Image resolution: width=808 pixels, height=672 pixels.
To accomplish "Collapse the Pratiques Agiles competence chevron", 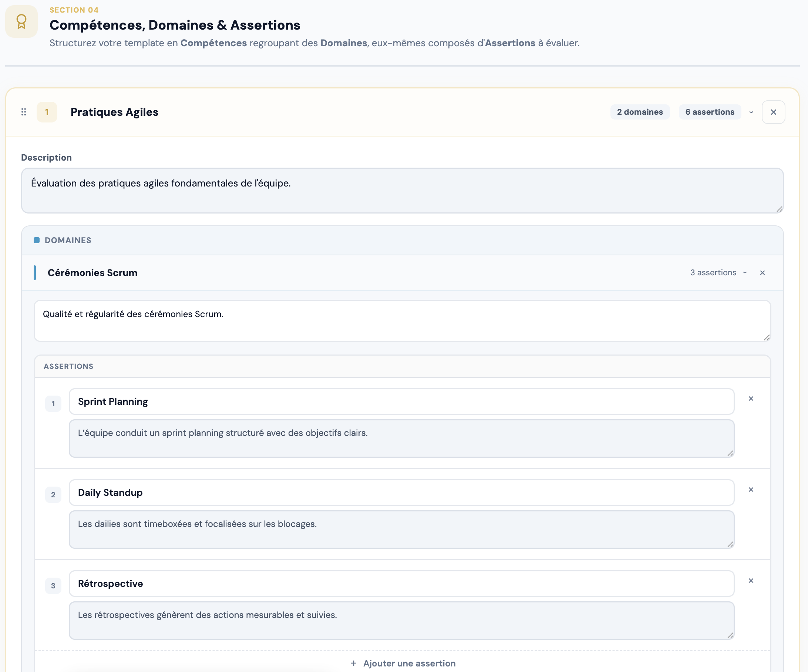I will (x=751, y=112).
